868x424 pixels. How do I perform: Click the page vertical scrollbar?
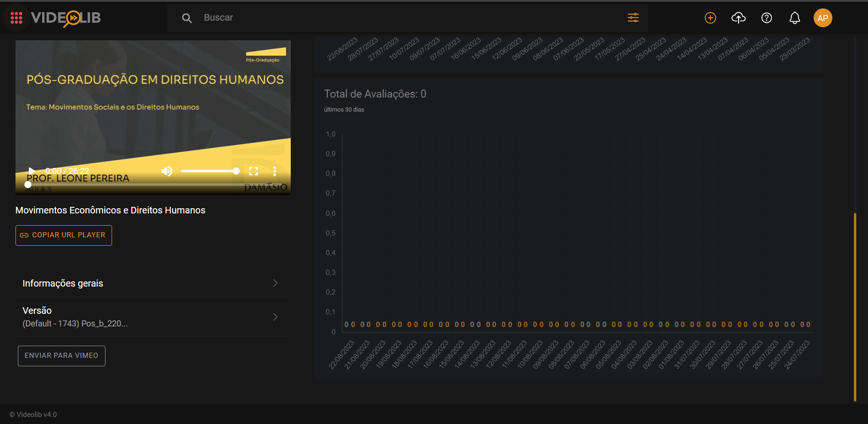(x=855, y=307)
